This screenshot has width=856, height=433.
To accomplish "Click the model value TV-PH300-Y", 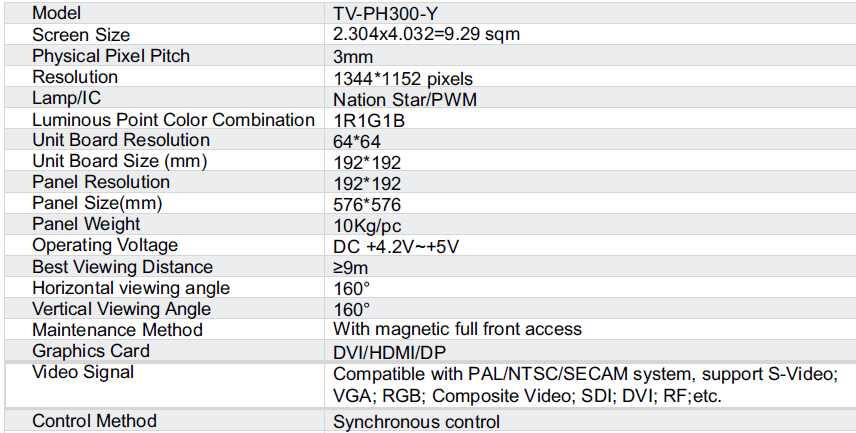I will 378,13.
